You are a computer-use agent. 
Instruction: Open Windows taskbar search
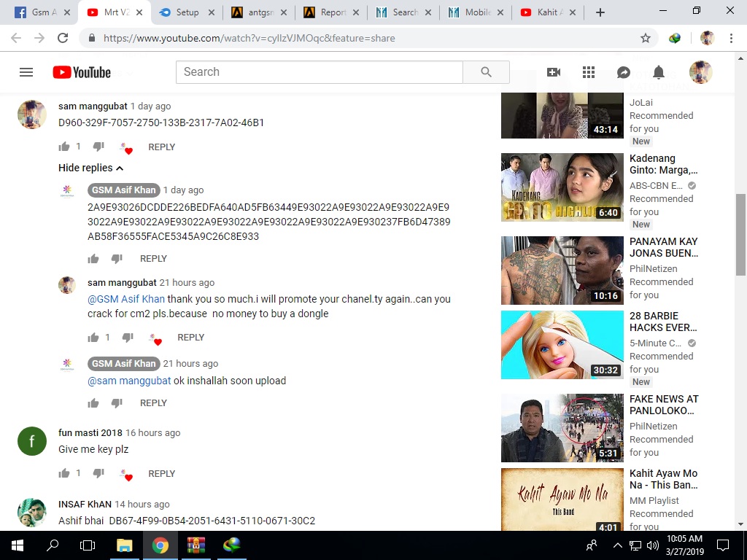[x=53, y=545]
